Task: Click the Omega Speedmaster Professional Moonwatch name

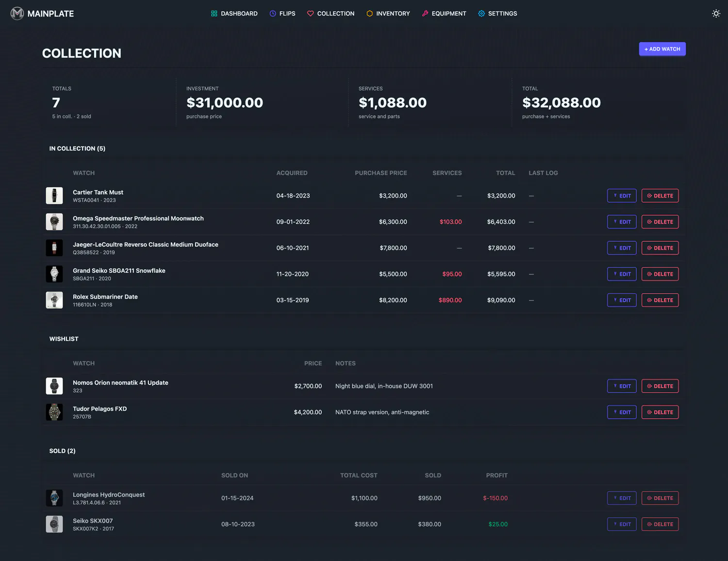Action: coord(138,218)
